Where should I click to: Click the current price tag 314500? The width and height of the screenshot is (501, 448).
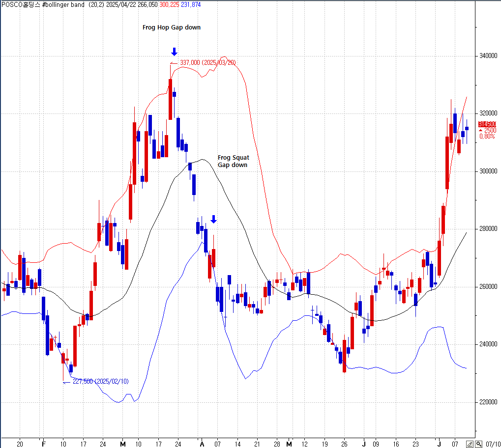click(487, 124)
